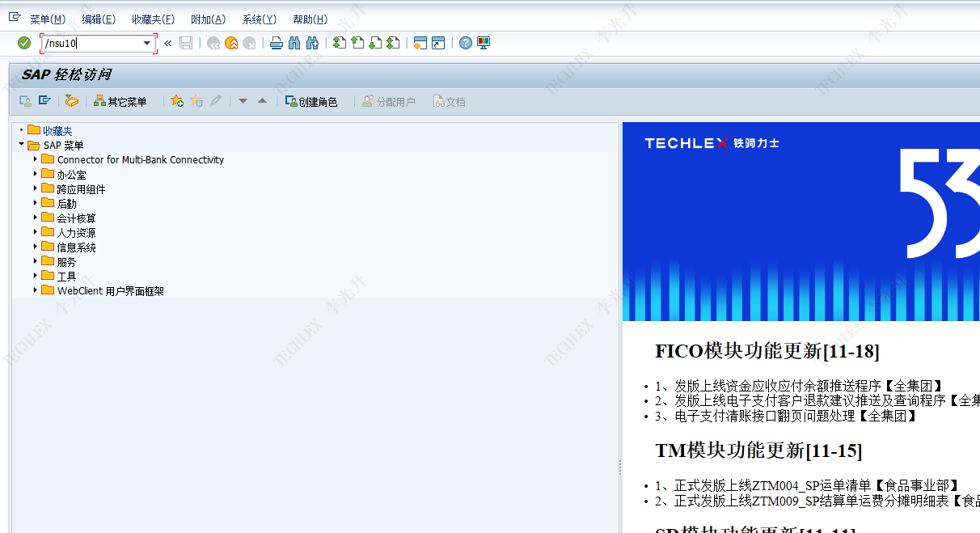Click the Customize Local Layout monitor icon
This screenshot has height=533, width=980.
click(484, 43)
